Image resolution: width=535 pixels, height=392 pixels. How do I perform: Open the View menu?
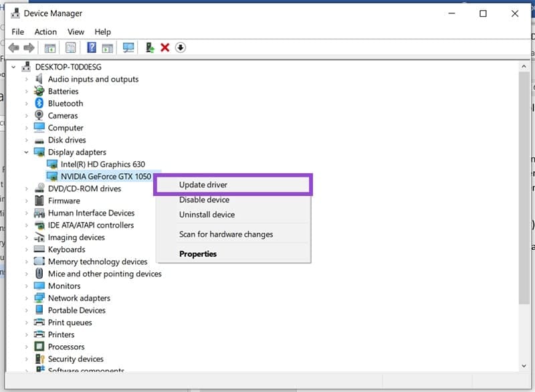coord(76,31)
